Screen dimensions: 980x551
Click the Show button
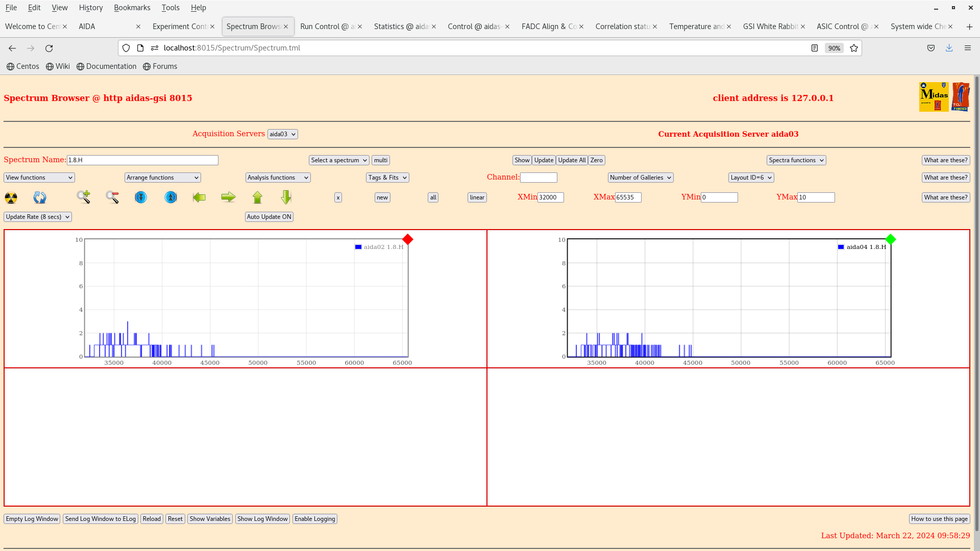[x=522, y=160]
